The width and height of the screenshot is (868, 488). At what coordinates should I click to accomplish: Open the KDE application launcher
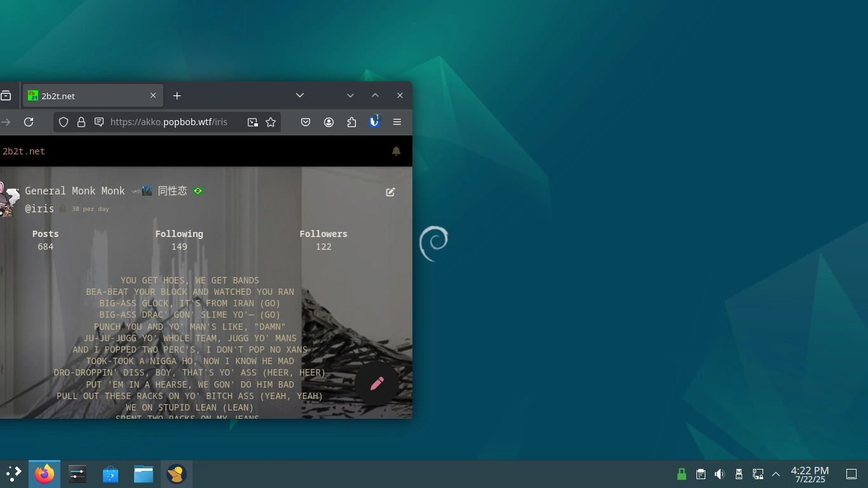pyautogui.click(x=14, y=474)
